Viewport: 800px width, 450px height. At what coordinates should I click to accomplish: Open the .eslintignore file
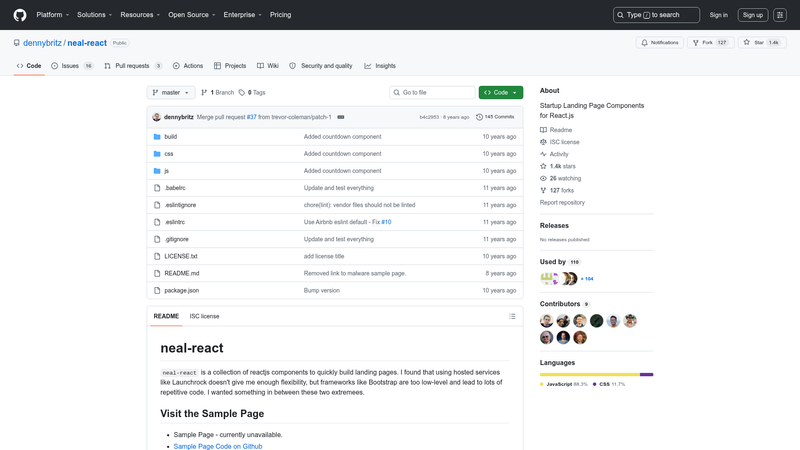click(x=180, y=205)
